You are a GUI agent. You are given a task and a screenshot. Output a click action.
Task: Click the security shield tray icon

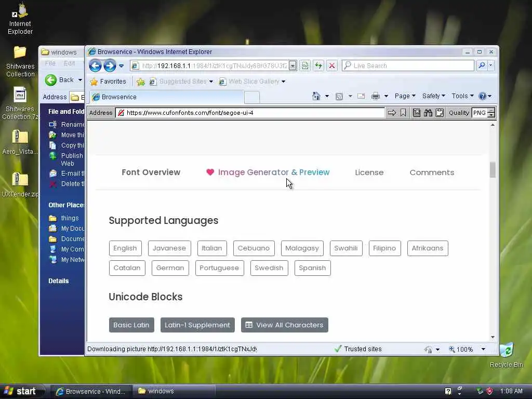489,391
